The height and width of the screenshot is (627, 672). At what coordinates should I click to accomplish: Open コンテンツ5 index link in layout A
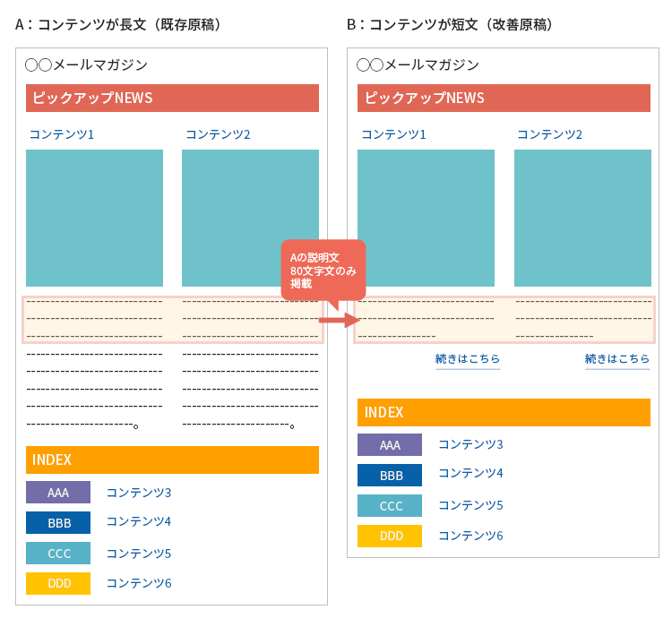(139, 553)
